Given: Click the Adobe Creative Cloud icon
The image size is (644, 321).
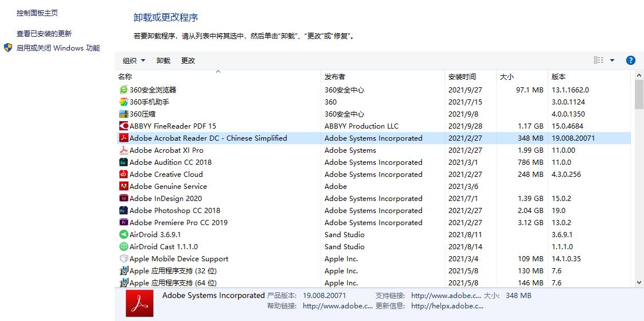Looking at the screenshot, I should tap(123, 174).
